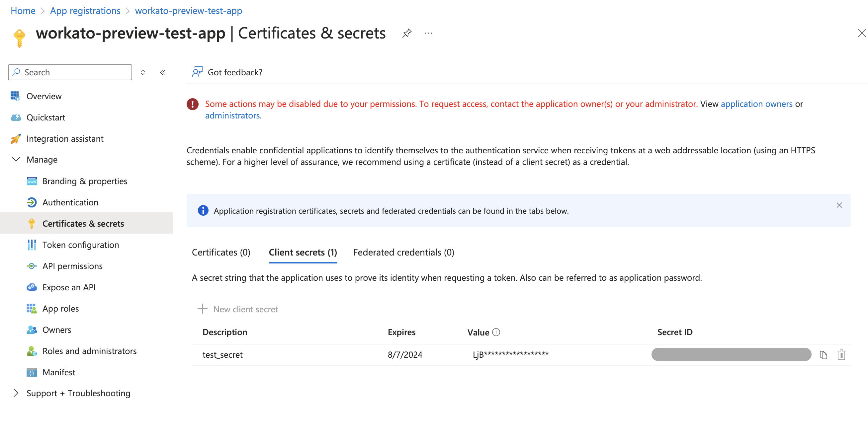The height and width of the screenshot is (440, 868).
Task: Open the Expose an API blade
Action: [69, 287]
